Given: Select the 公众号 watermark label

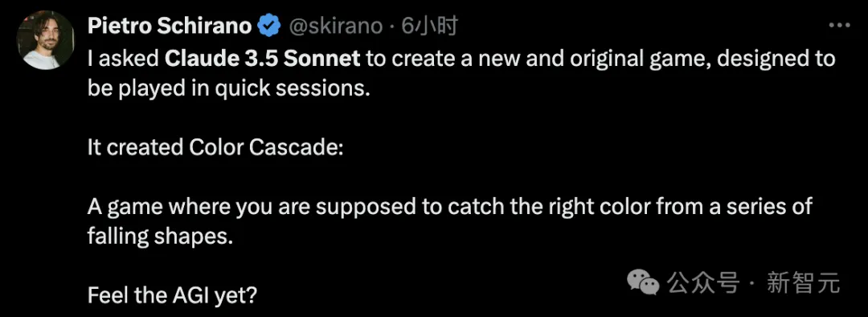Looking at the screenshot, I should click(702, 282).
